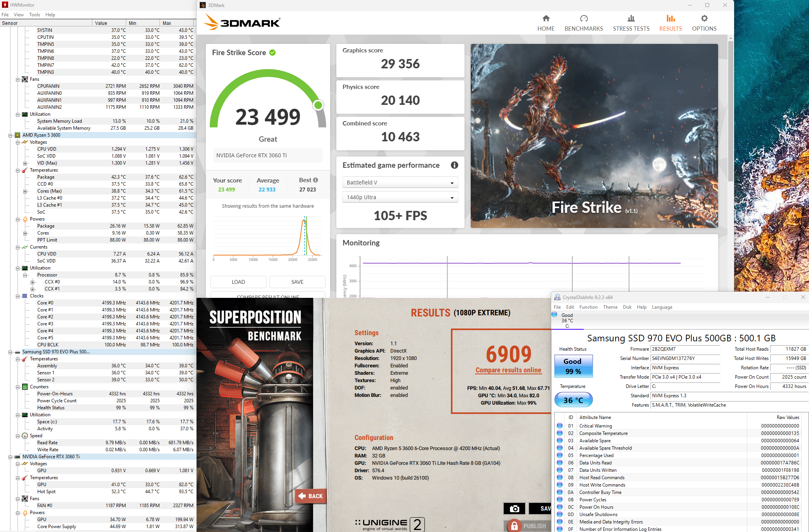
Task: Open HWMonitor View menu
Action: click(19, 14)
